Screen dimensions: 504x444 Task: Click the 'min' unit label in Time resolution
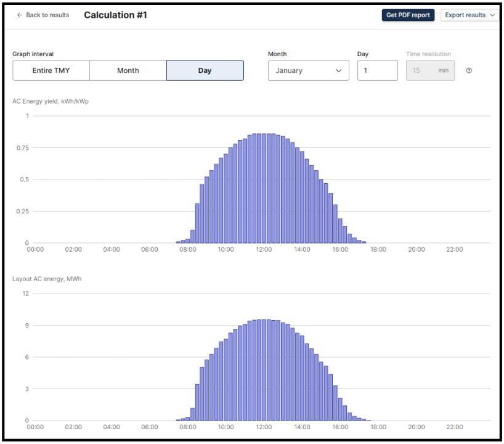click(443, 71)
